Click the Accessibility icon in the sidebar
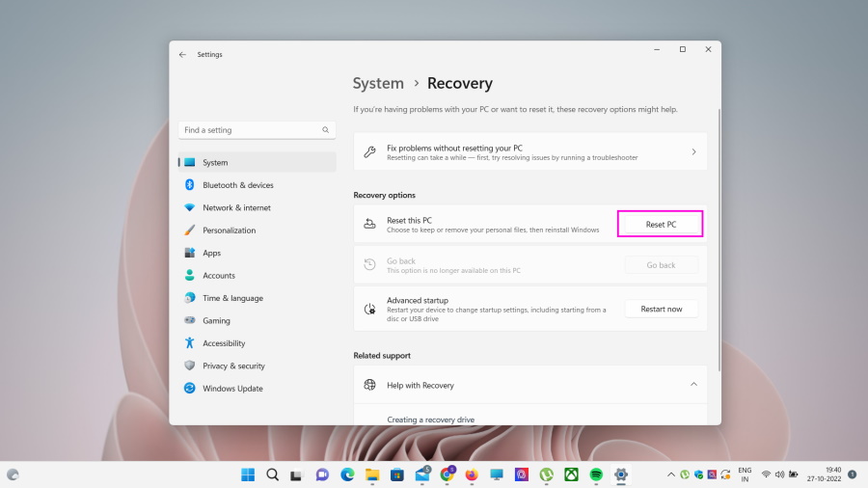This screenshot has width=868, height=488. [x=190, y=343]
